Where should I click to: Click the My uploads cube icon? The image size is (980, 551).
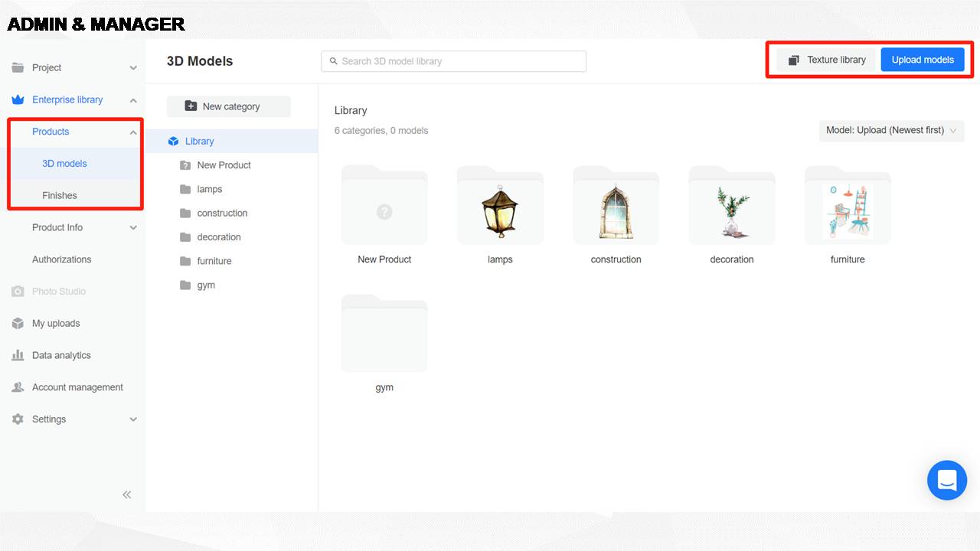(x=18, y=324)
